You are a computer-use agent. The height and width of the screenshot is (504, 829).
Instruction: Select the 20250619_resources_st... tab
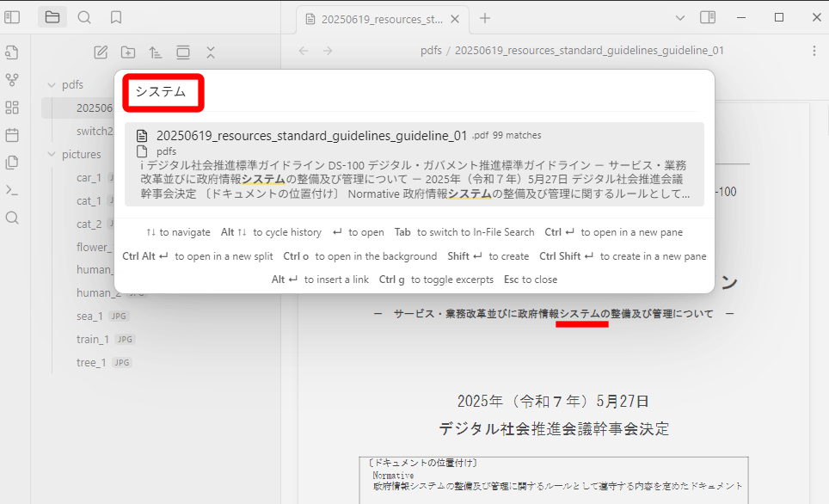tap(382, 20)
